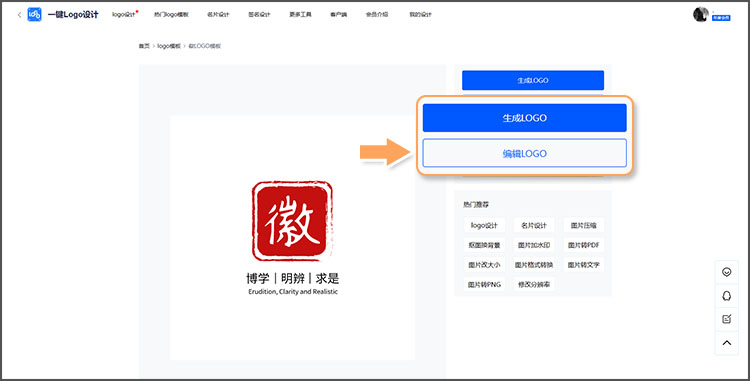Screen dimensions: 750x381
Task: Select the 图片转PNG recommended tag
Action: (484, 284)
